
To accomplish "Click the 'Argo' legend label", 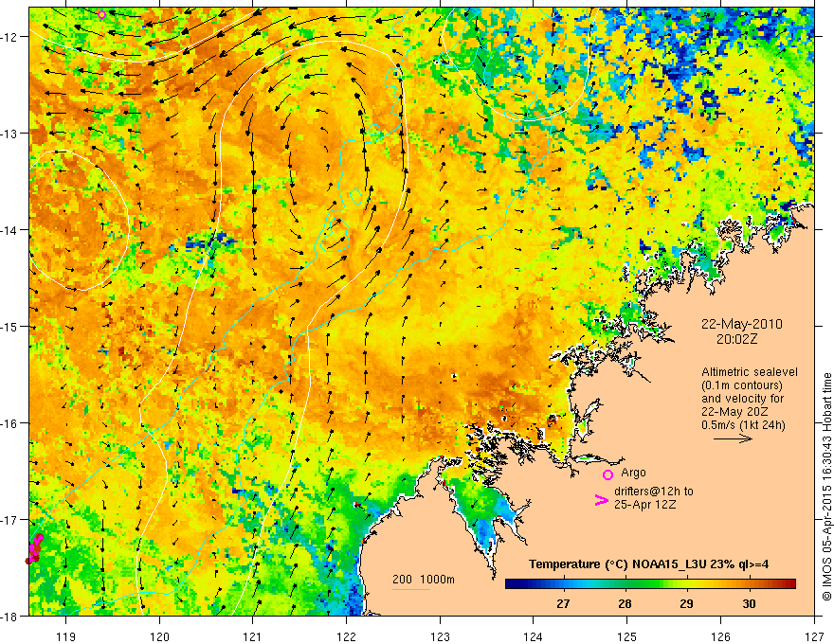I will coord(633,473).
